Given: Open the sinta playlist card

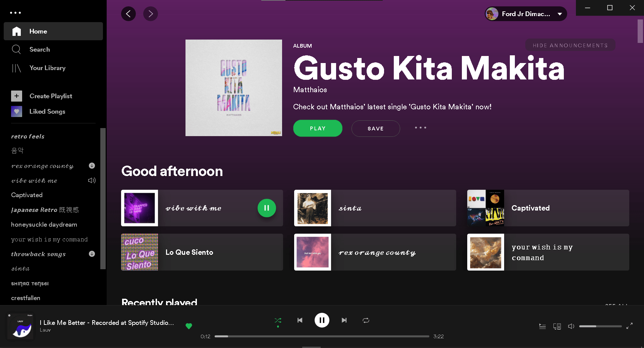Looking at the screenshot, I should (x=375, y=208).
